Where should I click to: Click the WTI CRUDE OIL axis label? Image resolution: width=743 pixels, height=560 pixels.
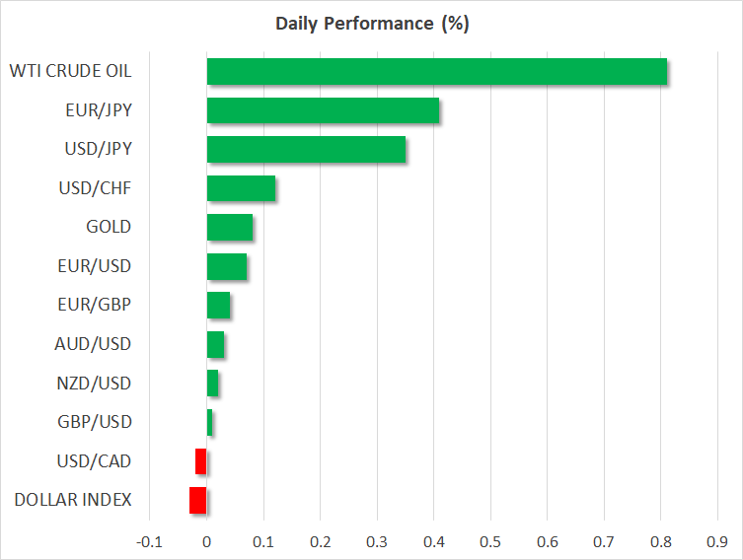coord(71,71)
